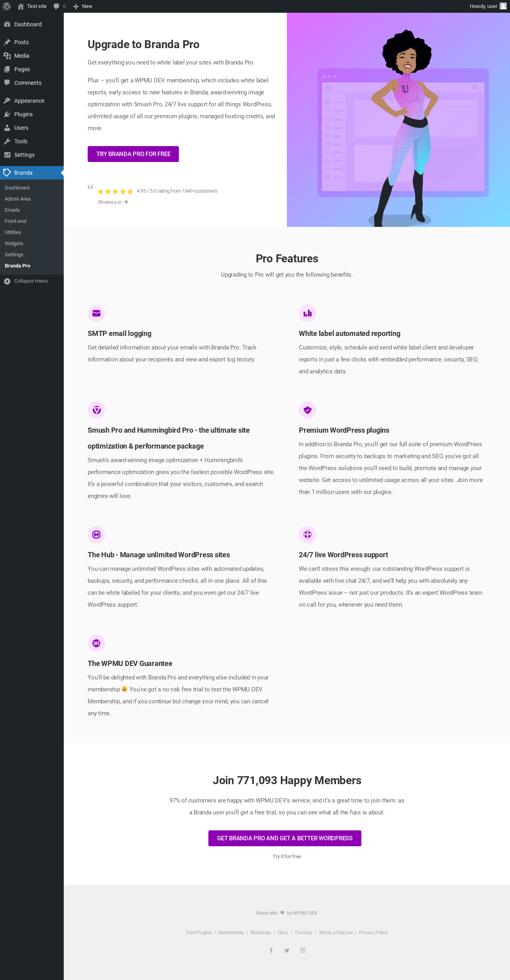Click Try Branda Pro For Free button
The width and height of the screenshot is (510, 980).
133,154
